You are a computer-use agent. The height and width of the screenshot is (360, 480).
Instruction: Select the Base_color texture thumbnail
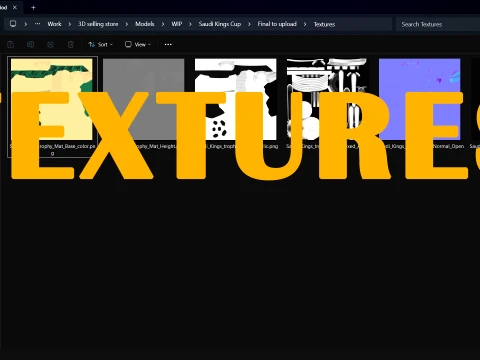(x=52, y=99)
